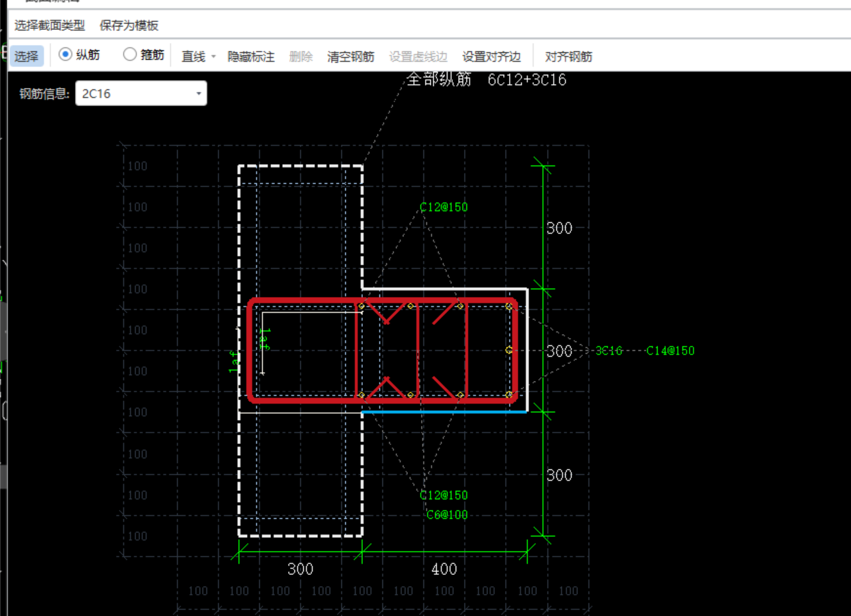Click the C6@100 stirrup annotation
This screenshot has width=851, height=616.
[447, 514]
